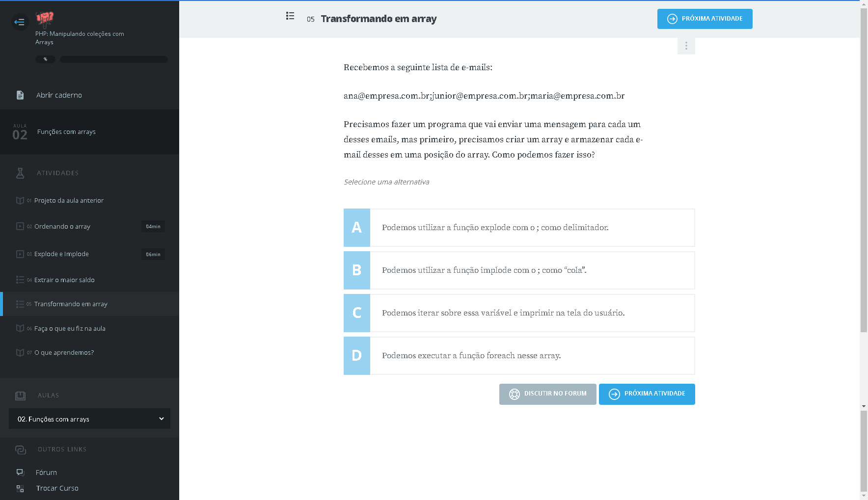
Task: Select alternative A about explode function
Action: pos(519,228)
